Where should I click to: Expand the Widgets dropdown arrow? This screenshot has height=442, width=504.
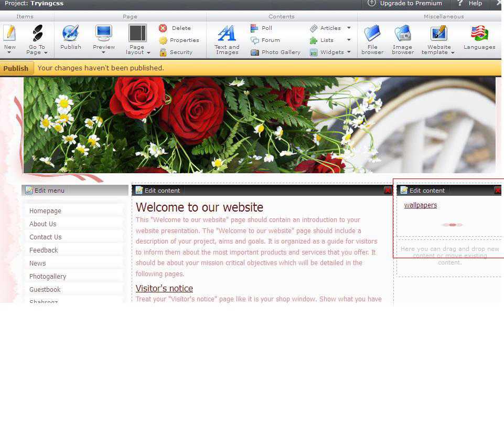(349, 52)
